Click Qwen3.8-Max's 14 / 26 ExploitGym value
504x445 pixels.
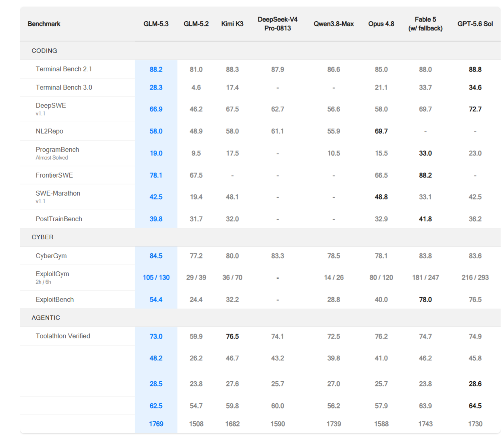(x=334, y=277)
